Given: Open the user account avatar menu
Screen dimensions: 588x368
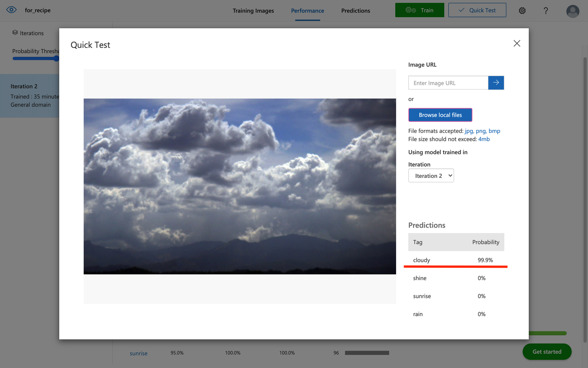Looking at the screenshot, I should 572,11.
